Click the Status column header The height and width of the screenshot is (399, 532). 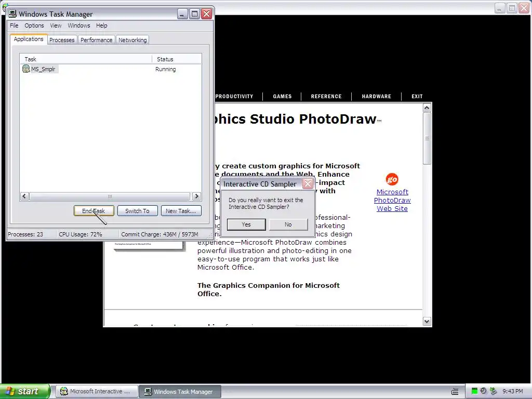[x=177, y=59]
